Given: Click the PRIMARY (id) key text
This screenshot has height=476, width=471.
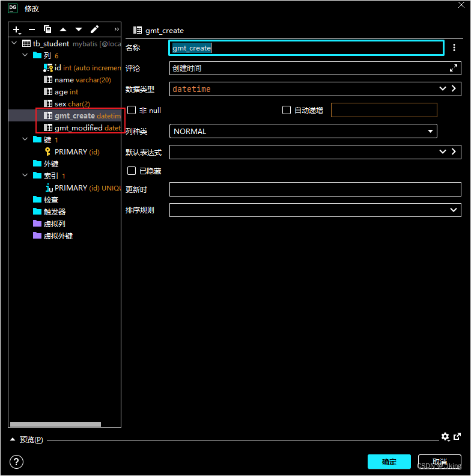Looking at the screenshot, I should [77, 152].
